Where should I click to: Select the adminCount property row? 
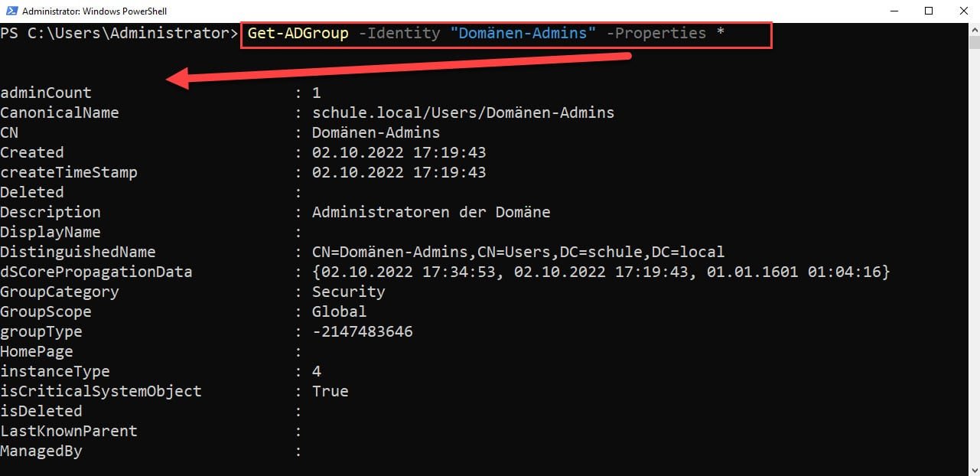point(46,93)
